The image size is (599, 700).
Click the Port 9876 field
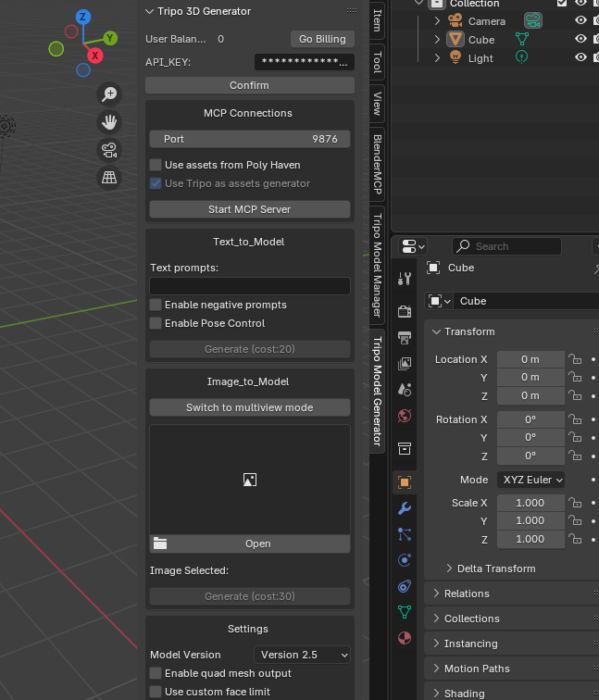pos(250,139)
